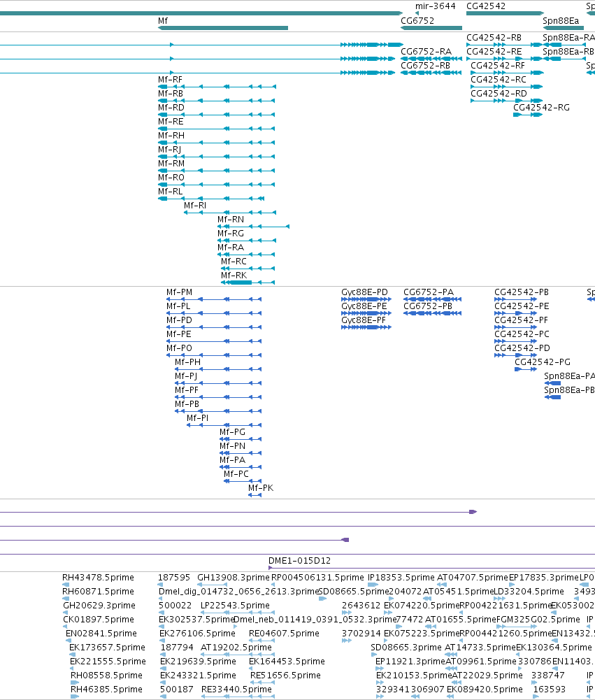
Task: Select polypeptide Gyc88E-PE
Action: point(364,306)
